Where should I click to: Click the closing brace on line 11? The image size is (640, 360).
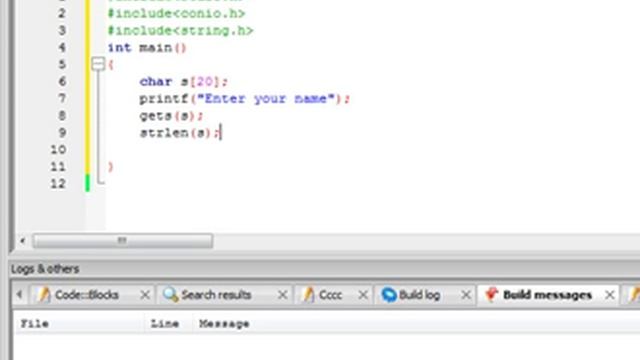point(111,167)
